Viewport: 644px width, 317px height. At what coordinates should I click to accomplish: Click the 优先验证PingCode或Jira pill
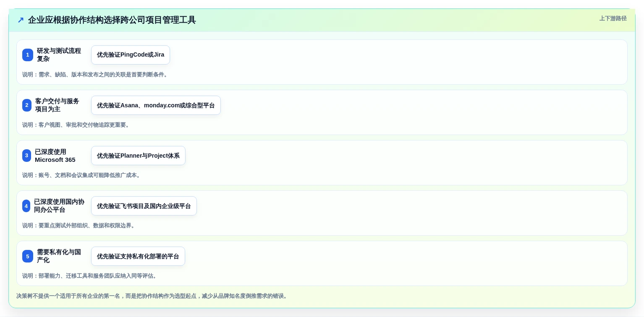(x=131, y=55)
